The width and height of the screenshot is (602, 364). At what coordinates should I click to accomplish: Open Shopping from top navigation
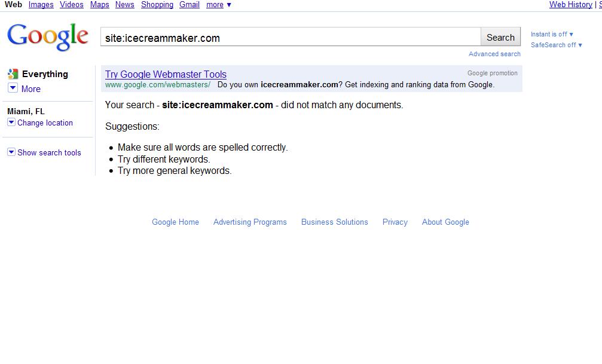pos(157,5)
